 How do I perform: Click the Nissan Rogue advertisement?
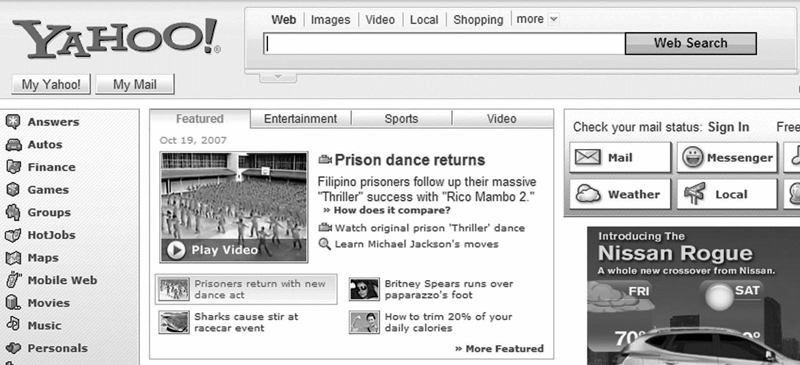[x=693, y=296]
